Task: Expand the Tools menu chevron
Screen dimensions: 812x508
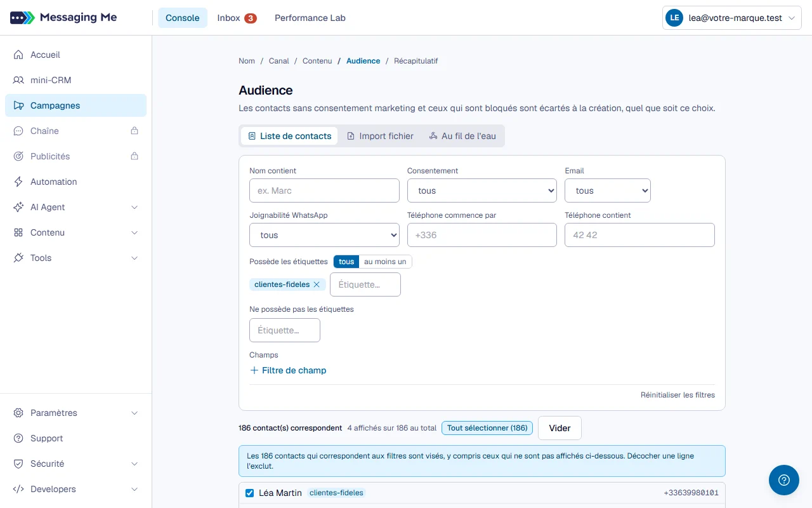Action: [x=134, y=258]
